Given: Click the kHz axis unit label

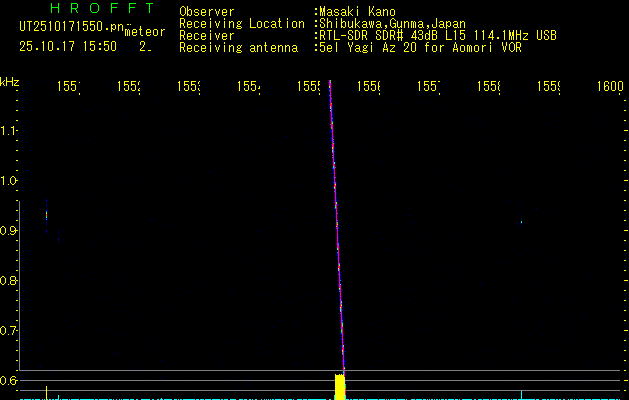Looking at the screenshot, I should pos(9,80).
